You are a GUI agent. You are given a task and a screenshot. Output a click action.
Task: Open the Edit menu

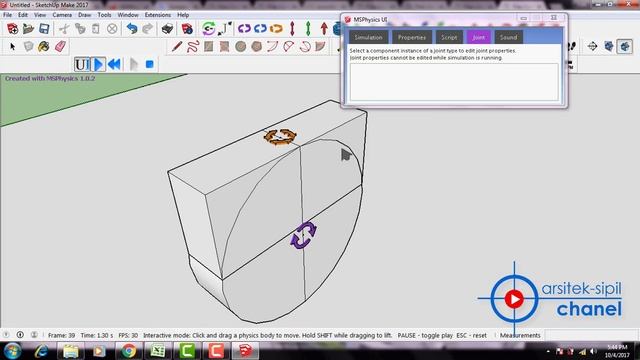click(23, 15)
